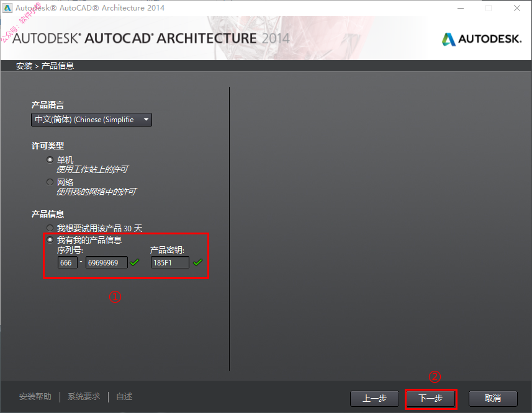The height and width of the screenshot is (413, 532).
Task: Select the 单机 standalone license radio button
Action: pos(50,159)
